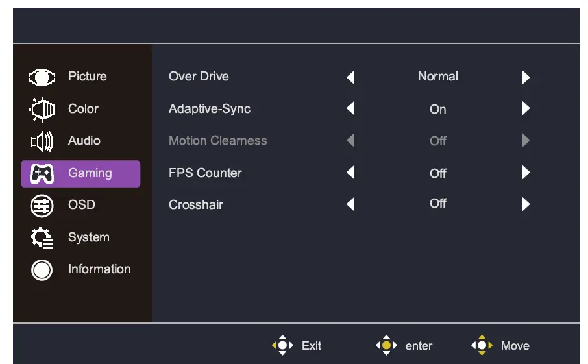The height and width of the screenshot is (364, 588).
Task: Click the System gear icon
Action: click(x=42, y=238)
